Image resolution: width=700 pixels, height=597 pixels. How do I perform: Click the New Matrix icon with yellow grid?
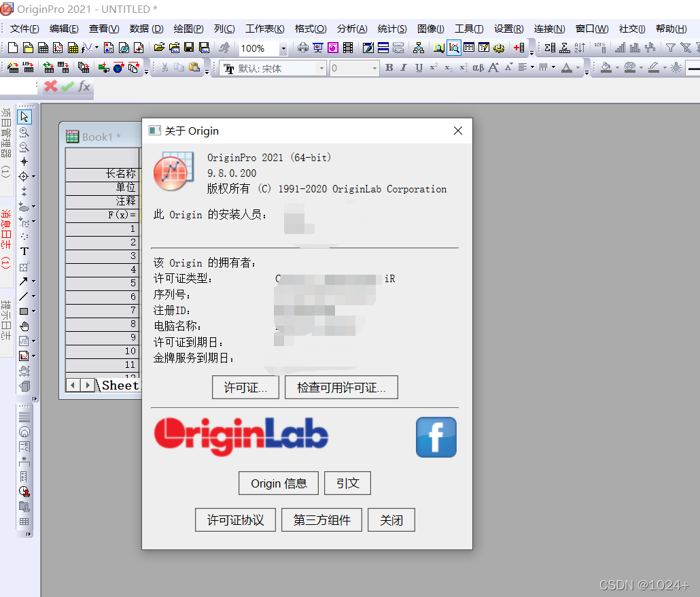pos(73,48)
